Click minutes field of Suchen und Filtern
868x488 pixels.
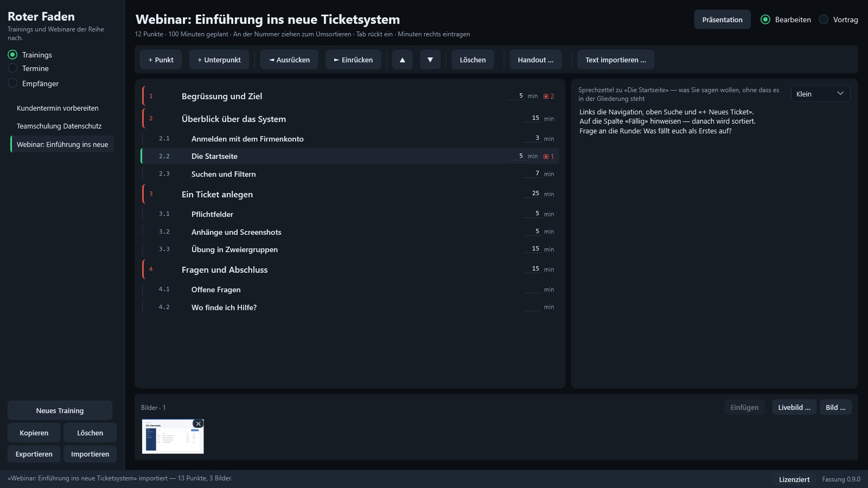pos(532,174)
